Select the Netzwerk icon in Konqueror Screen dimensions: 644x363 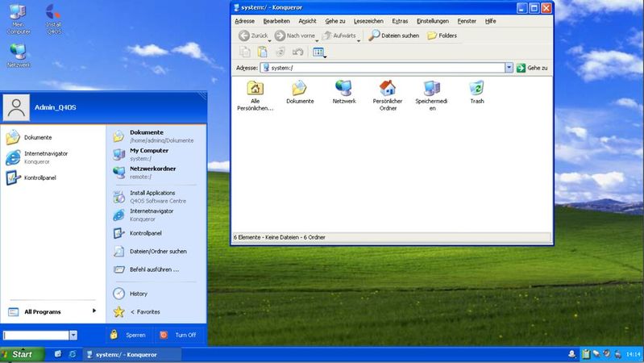pyautogui.click(x=344, y=92)
